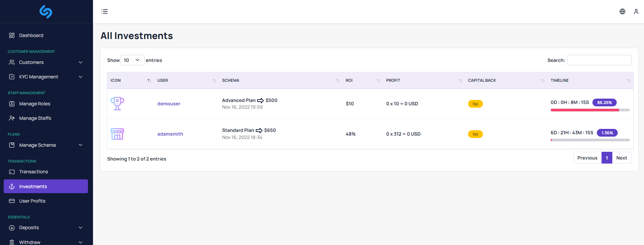
Task: Sort table by Timeline column arrows
Action: point(628,80)
